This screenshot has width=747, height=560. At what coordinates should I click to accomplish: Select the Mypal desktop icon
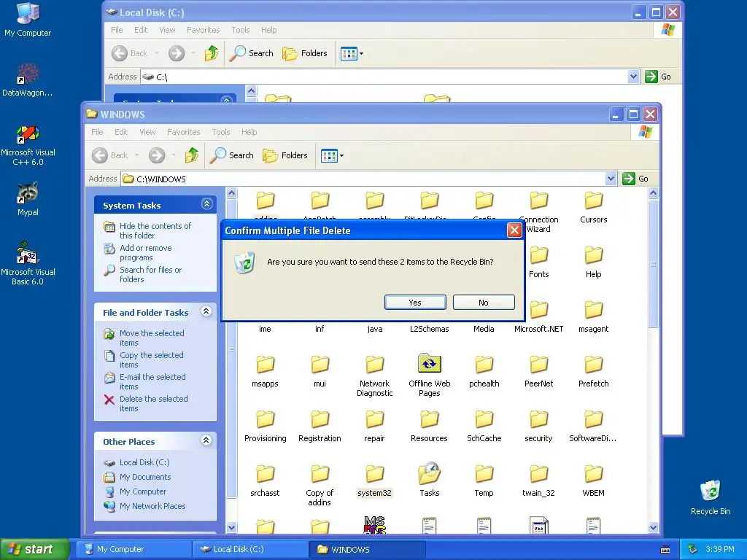28,199
